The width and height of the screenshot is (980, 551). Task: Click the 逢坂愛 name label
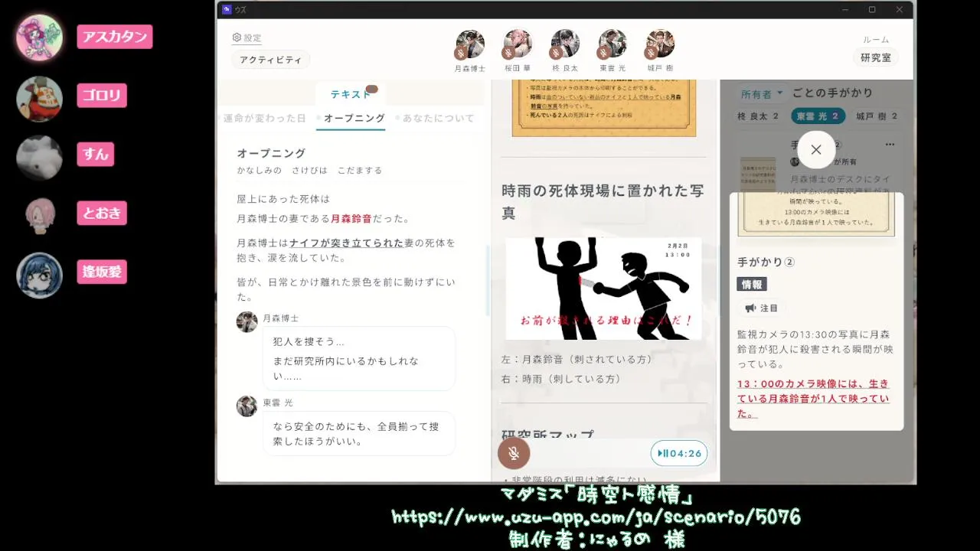click(102, 272)
